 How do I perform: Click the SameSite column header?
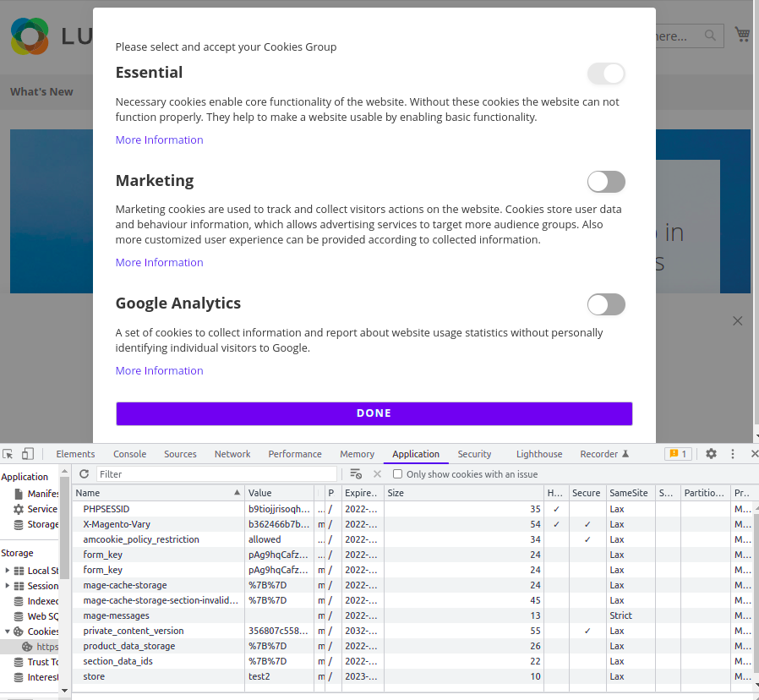point(631,493)
